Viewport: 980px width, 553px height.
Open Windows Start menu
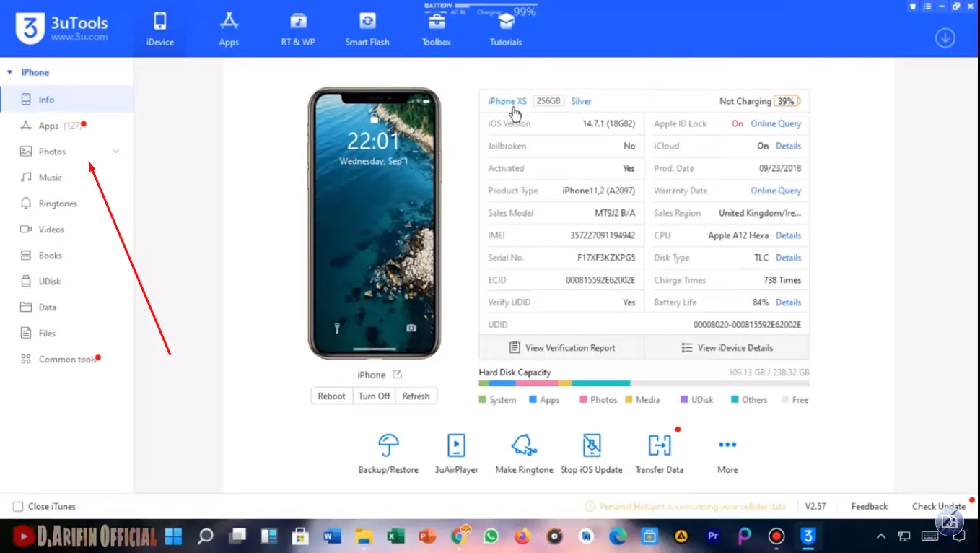[173, 536]
